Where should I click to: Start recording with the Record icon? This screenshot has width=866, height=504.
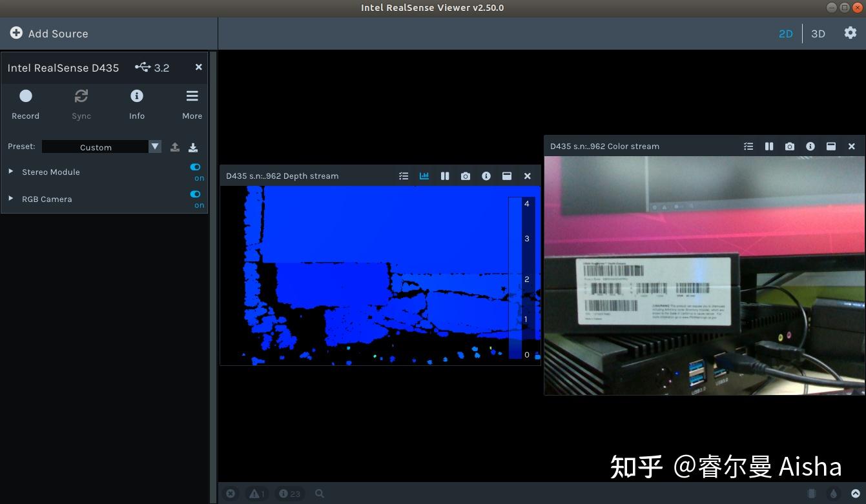(x=26, y=96)
